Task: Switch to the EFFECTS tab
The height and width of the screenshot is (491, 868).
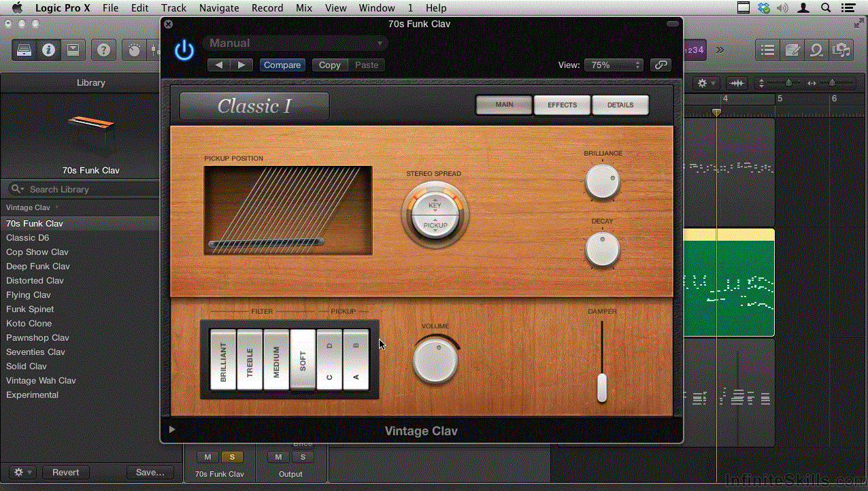Action: click(563, 105)
